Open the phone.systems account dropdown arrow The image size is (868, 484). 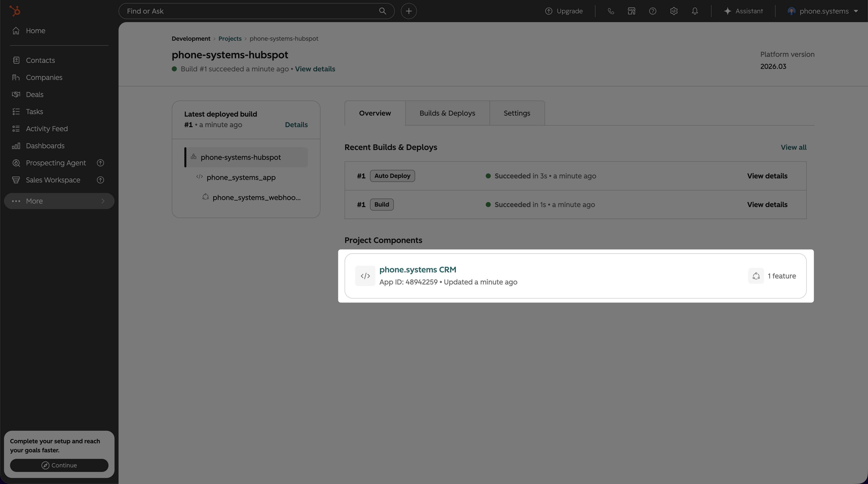point(856,11)
